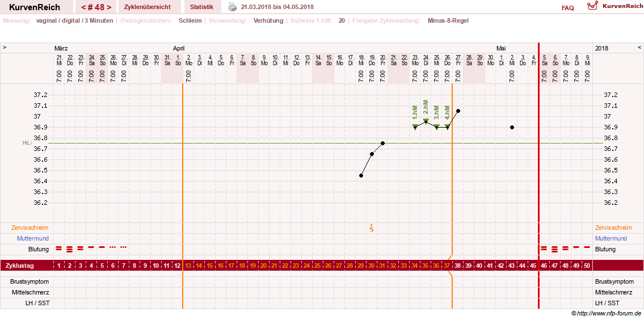Screen dimensions: 644x320
Task: Select the 4.hM green triangle marker
Action: (447, 127)
